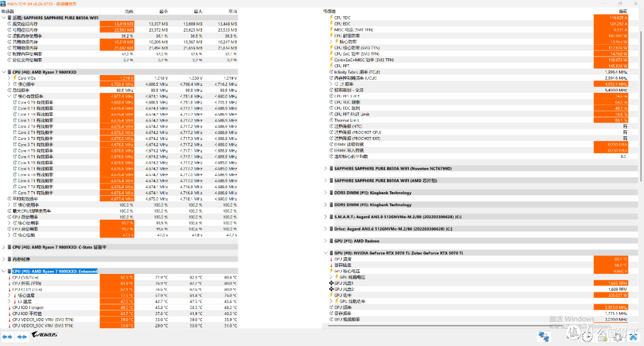Click the lightning icon of CPU PPT row
This screenshot has height=346, width=644.
pyautogui.click(x=331, y=66)
